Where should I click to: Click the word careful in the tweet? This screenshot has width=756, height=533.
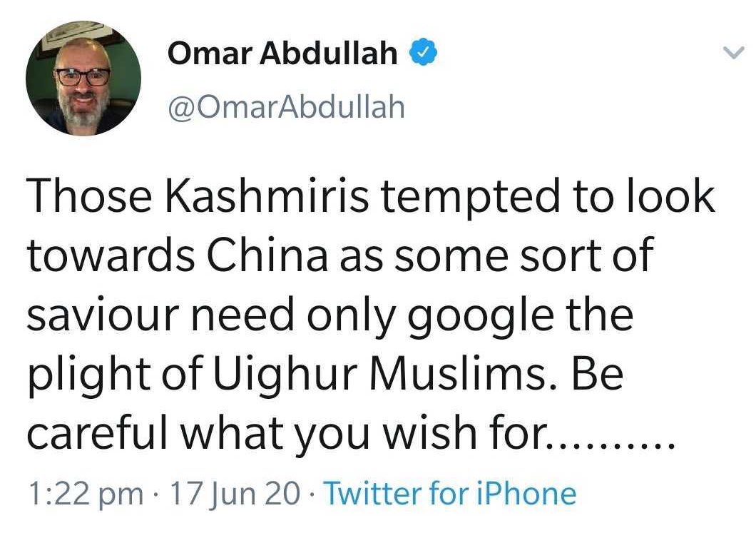tap(99, 435)
